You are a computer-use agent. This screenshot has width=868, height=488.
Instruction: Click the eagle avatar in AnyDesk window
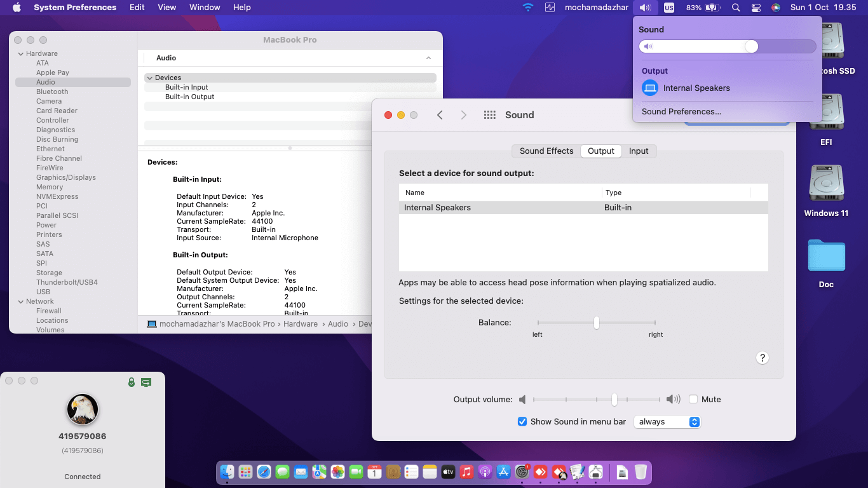[x=83, y=409]
